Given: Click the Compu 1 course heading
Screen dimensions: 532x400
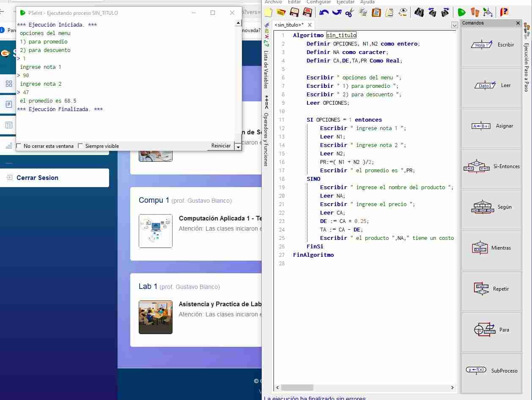Looking at the screenshot, I should coord(154,200).
